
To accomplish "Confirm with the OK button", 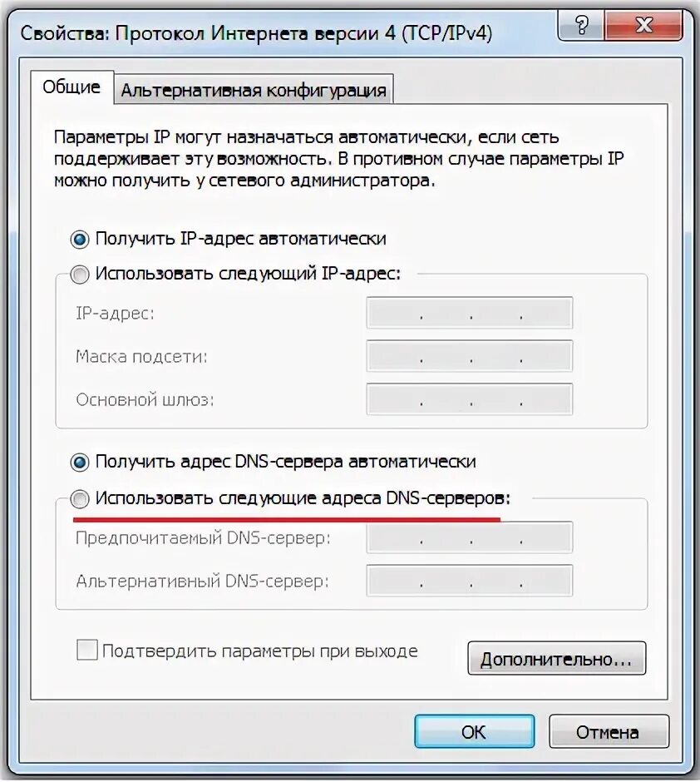I will (x=474, y=731).
